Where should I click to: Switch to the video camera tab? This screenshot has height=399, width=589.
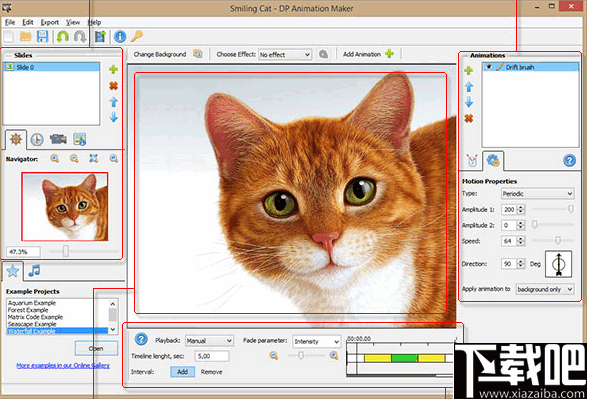coord(58,139)
